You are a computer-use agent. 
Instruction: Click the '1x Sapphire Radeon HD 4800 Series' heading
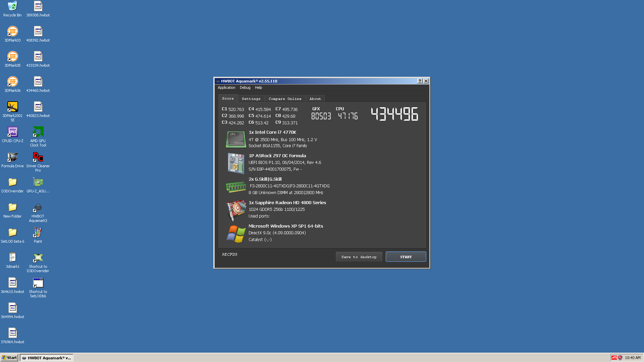point(287,203)
